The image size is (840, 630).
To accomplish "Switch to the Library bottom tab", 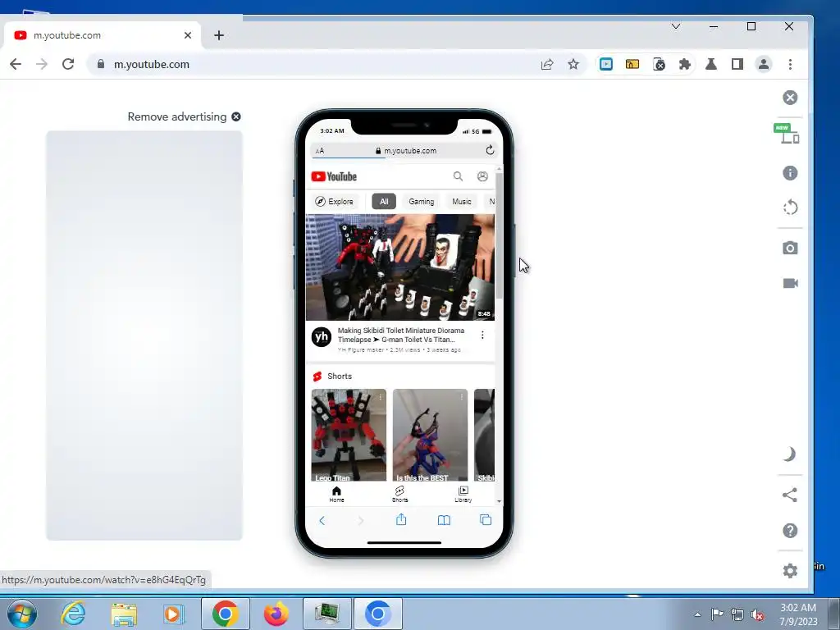I will coord(463,494).
